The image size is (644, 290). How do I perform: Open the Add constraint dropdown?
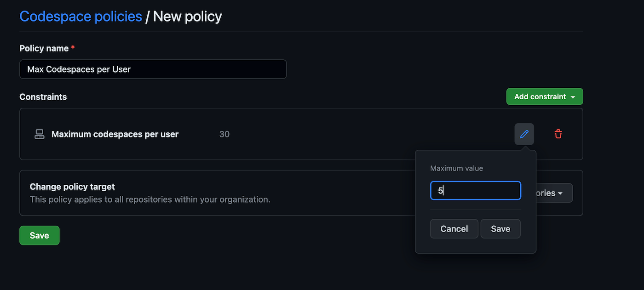click(x=544, y=97)
